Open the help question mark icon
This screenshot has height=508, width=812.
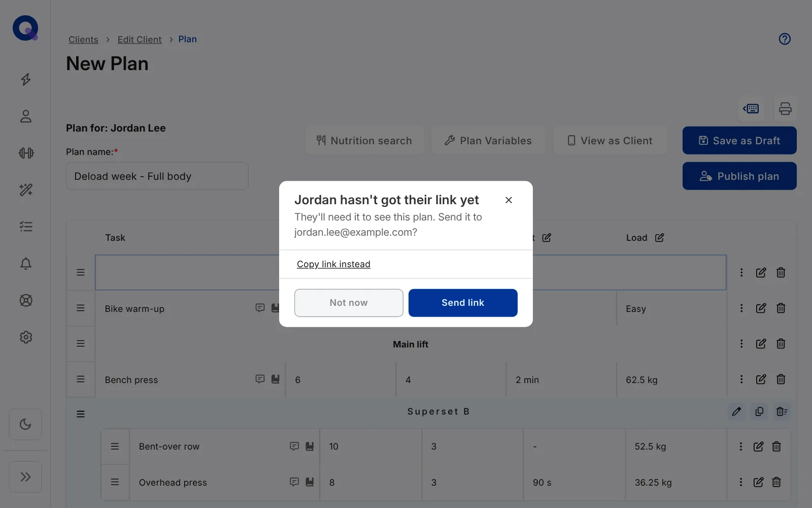pos(785,39)
